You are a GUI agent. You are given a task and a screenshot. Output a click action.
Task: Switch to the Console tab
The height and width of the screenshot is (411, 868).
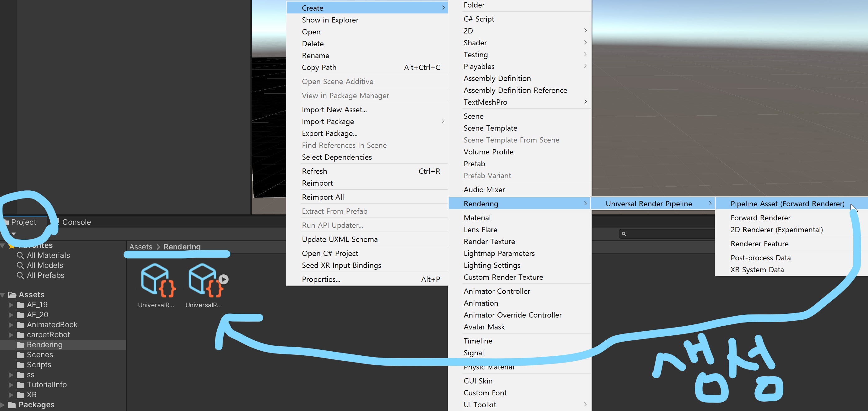[76, 222]
